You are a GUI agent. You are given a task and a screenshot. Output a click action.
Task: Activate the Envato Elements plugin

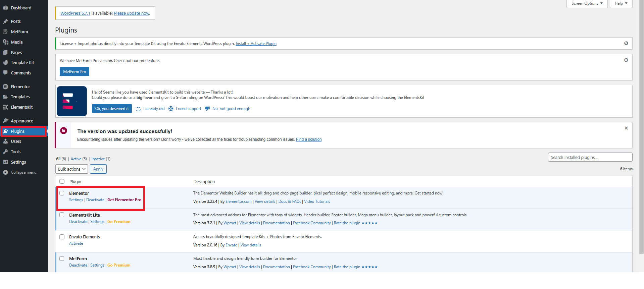pyautogui.click(x=76, y=243)
